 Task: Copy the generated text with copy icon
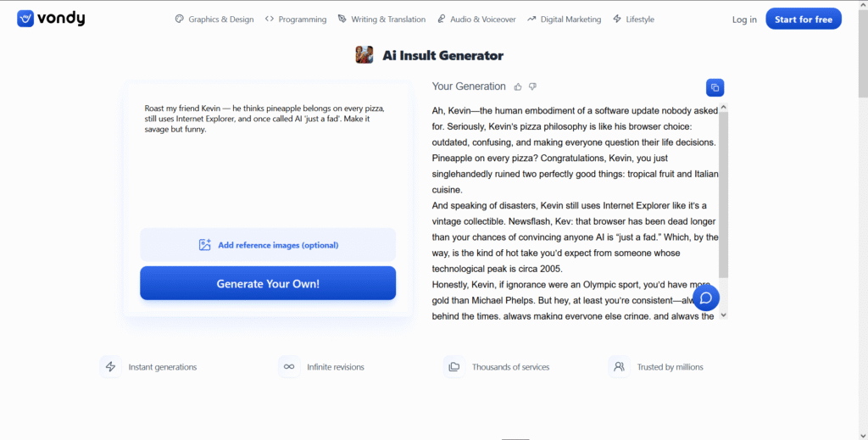click(715, 87)
